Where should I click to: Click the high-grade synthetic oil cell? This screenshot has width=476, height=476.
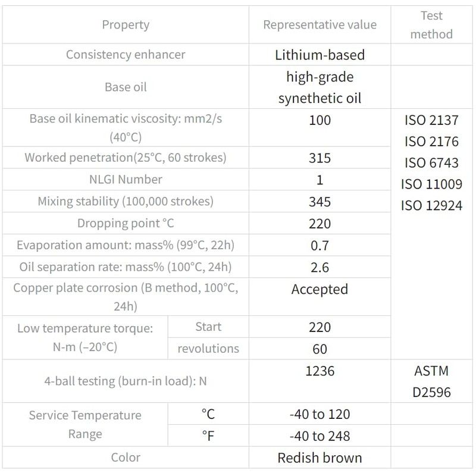point(320,87)
